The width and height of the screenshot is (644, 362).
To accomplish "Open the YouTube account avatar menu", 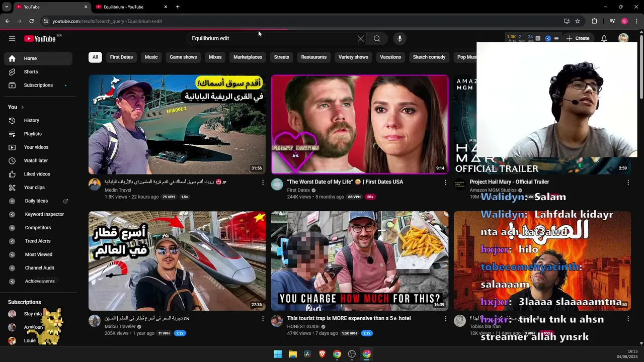I will tap(623, 38).
